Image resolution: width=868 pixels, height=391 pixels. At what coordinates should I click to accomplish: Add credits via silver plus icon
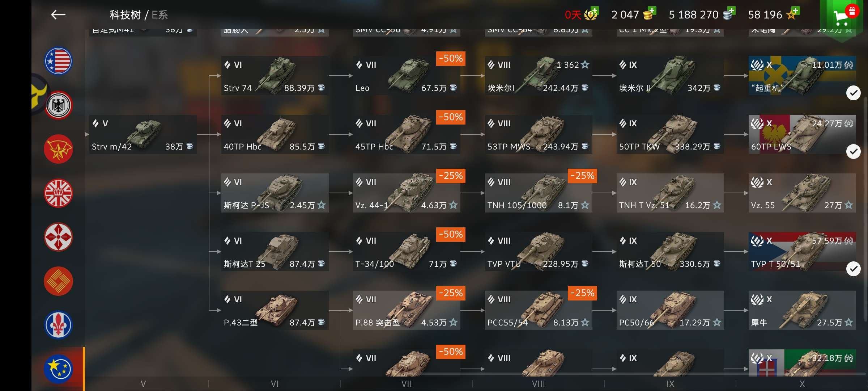pyautogui.click(x=729, y=14)
